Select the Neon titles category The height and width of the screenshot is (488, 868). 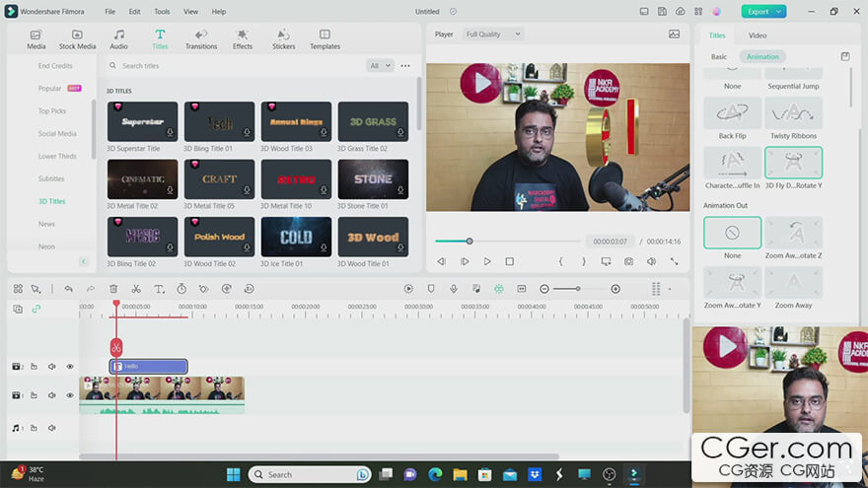tap(46, 246)
